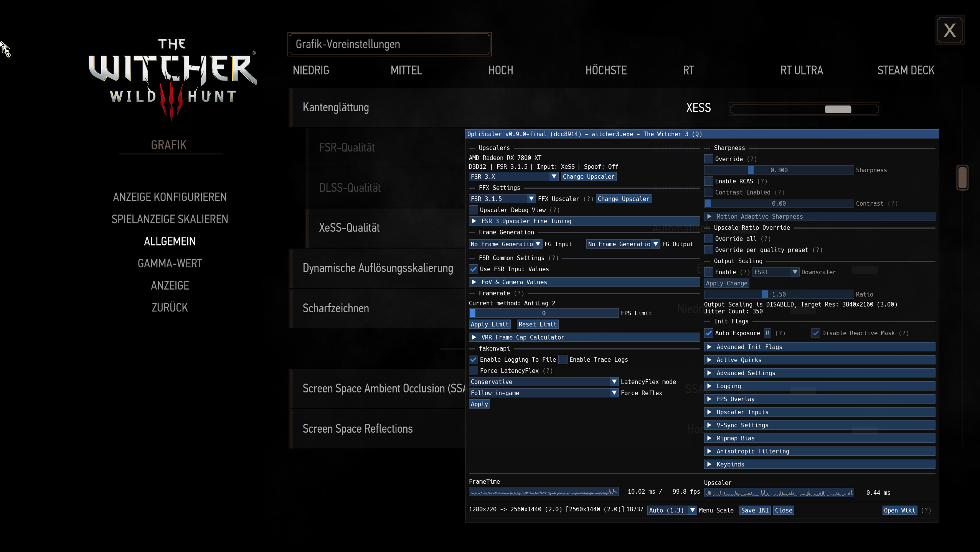
Task: Toggle Disable Reactive Mask checkbox
Action: click(x=815, y=333)
